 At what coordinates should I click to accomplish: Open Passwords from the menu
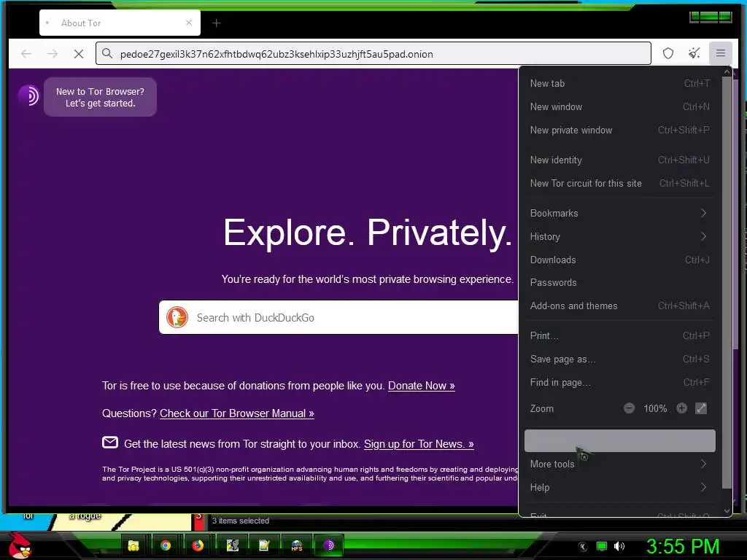pyautogui.click(x=619, y=282)
